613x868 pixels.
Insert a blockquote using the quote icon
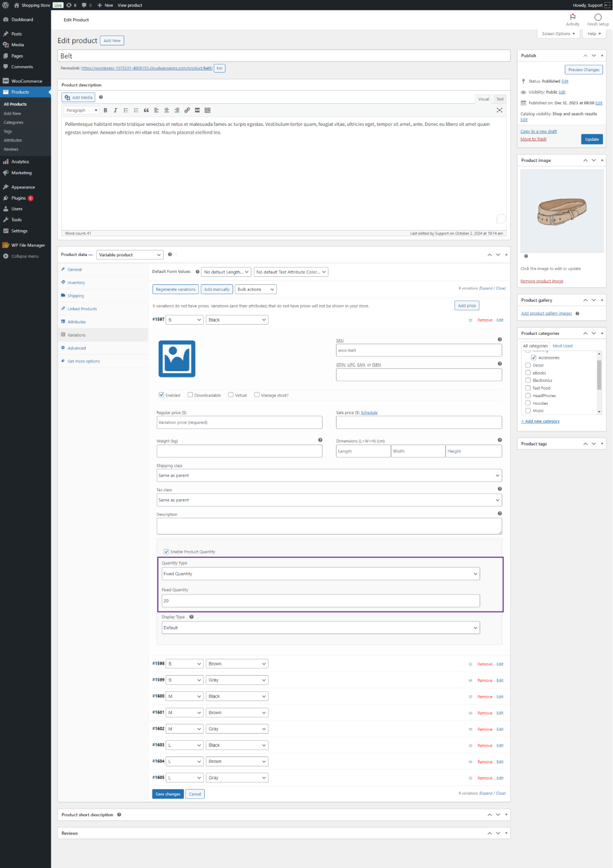[146, 110]
